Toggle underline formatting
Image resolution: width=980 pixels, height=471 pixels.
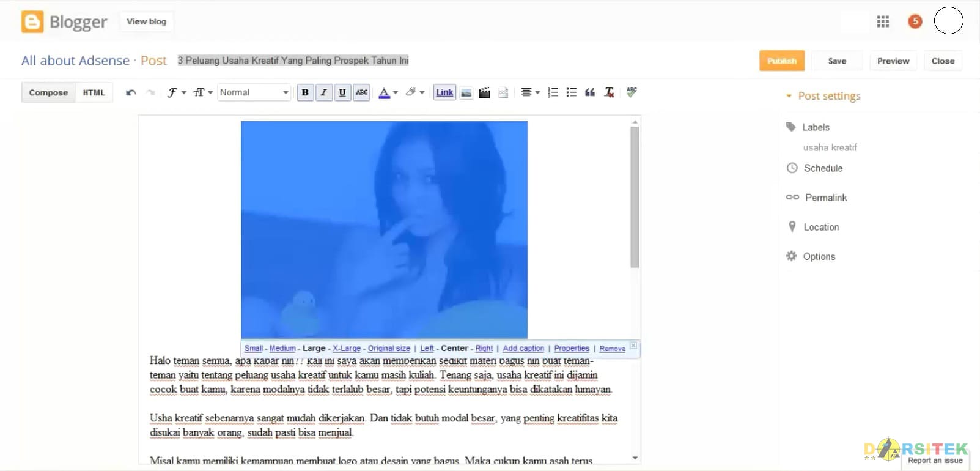coord(342,92)
